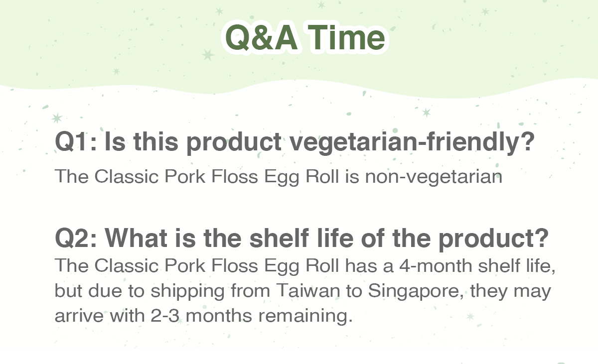This screenshot has height=364, width=598.
Task: Click the star decoration left of "Q&A Time"
Action: [x=208, y=54]
